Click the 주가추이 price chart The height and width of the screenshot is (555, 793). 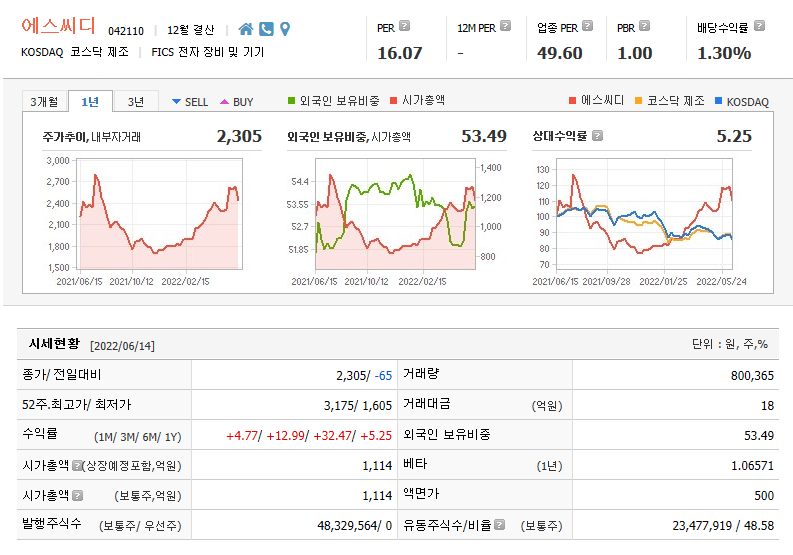point(160,214)
